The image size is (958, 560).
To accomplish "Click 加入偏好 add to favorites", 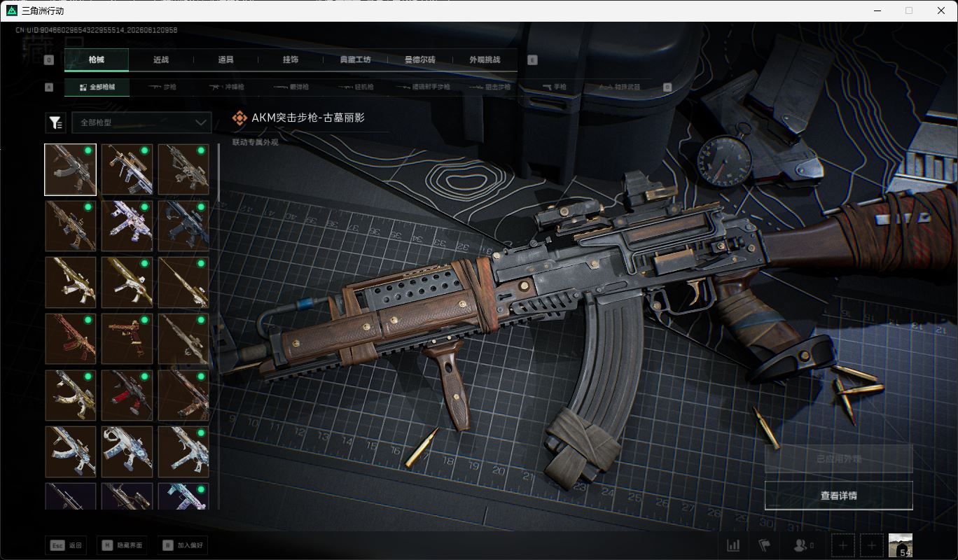I will click(183, 545).
